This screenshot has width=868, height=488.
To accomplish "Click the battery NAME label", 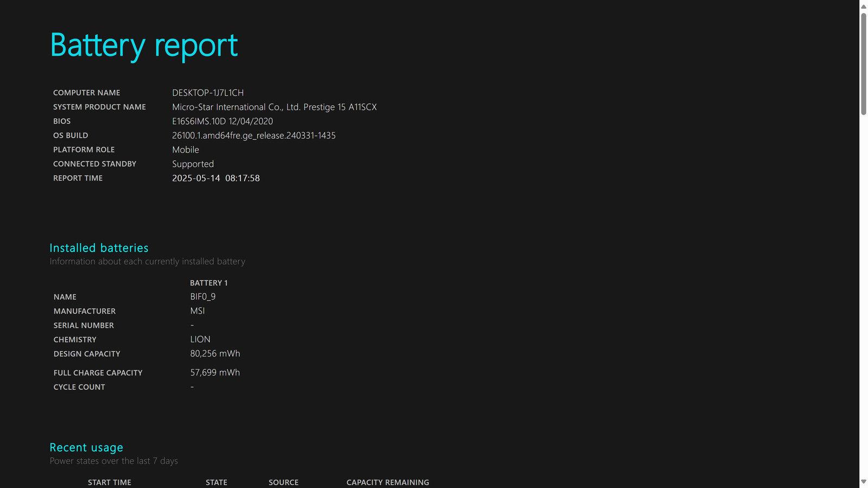I will click(x=65, y=297).
